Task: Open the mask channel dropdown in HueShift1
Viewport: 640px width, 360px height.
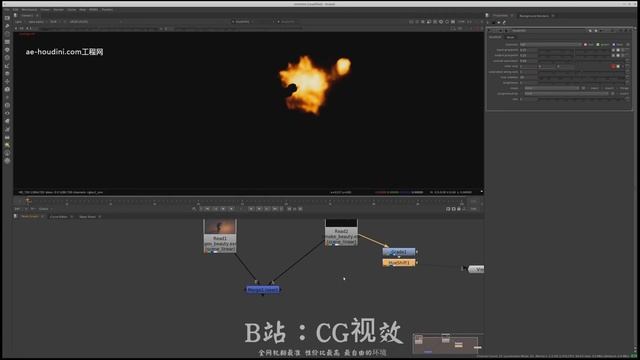Action: coord(552,88)
